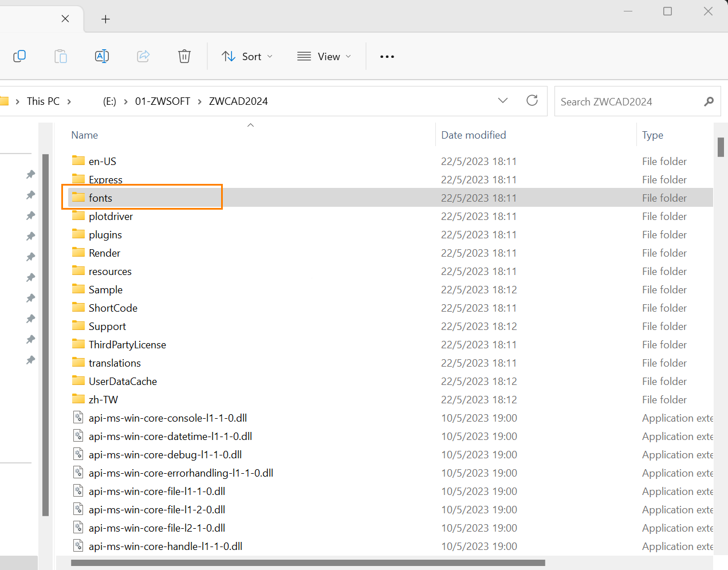Close the current Explorer tab

(65, 19)
